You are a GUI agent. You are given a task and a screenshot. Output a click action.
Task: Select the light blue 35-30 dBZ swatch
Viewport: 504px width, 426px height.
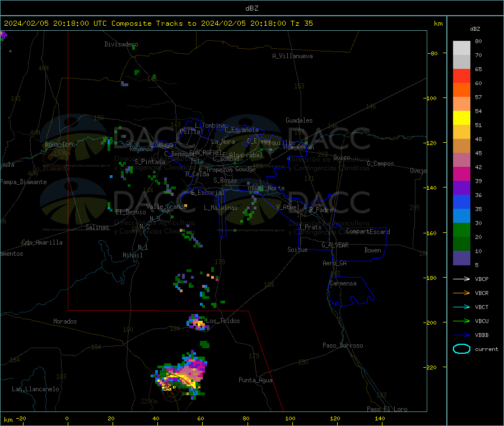pyautogui.click(x=461, y=216)
